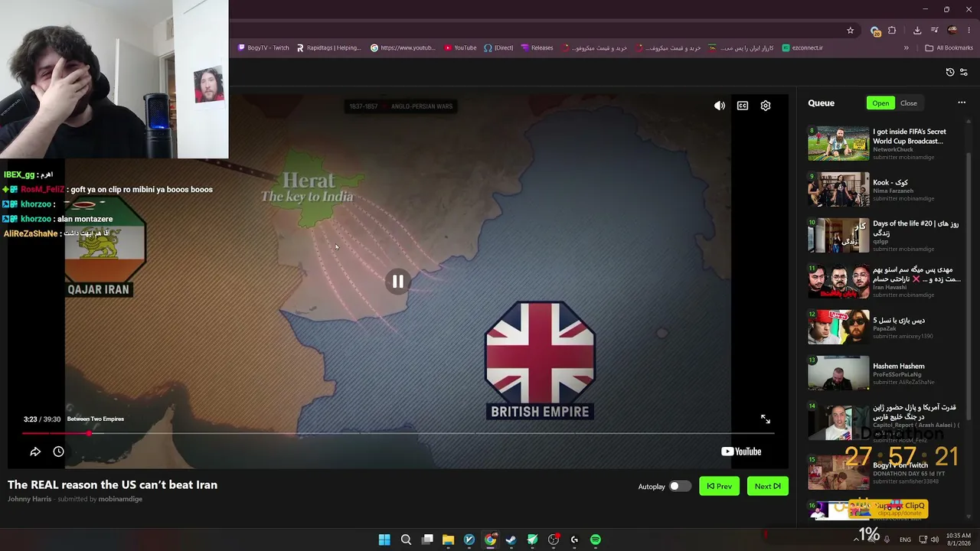Click the PapaZak queue item thumbnail
This screenshot has width=980, height=551.
838,327
